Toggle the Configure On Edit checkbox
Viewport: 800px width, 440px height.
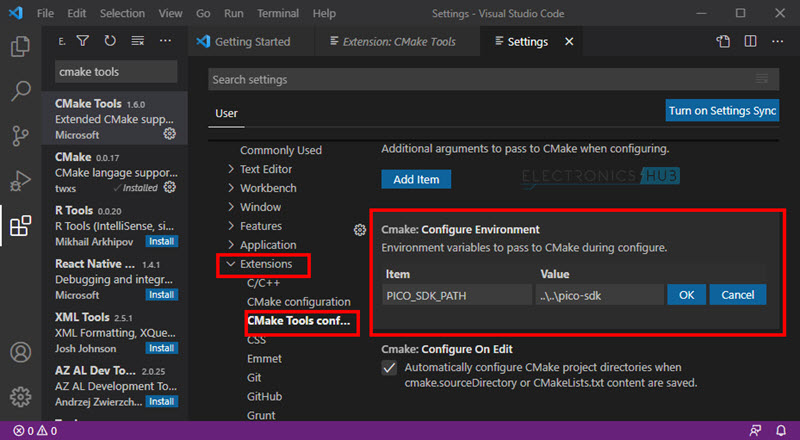(x=390, y=368)
